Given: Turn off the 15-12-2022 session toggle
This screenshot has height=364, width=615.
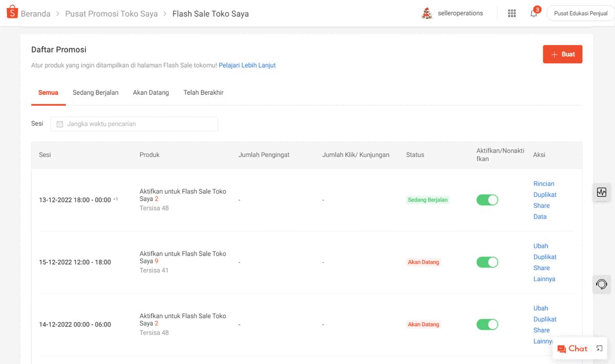Looking at the screenshot, I should pyautogui.click(x=487, y=262).
